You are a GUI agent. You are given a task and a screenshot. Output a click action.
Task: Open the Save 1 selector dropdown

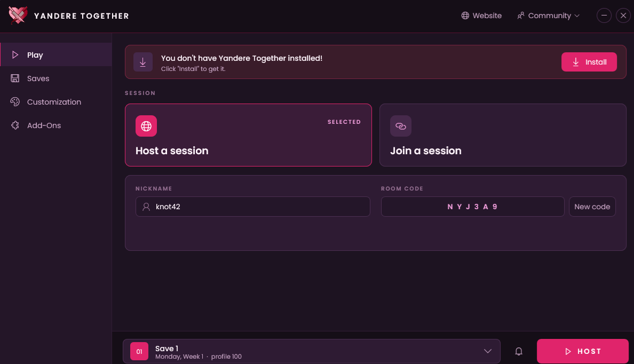tap(311, 351)
